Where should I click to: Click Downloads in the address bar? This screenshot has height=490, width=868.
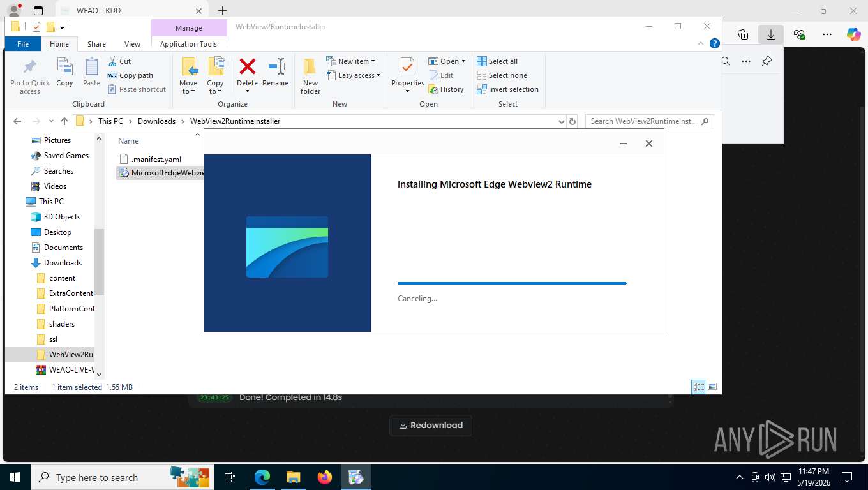pyautogui.click(x=156, y=121)
